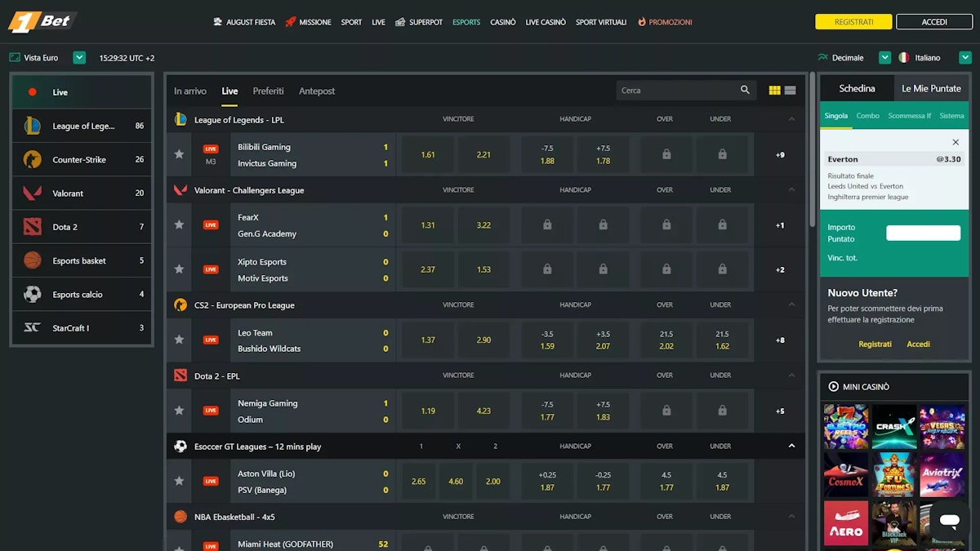This screenshot has width=980, height=551.
Task: Bet on Odium at 4.23
Action: pos(483,411)
